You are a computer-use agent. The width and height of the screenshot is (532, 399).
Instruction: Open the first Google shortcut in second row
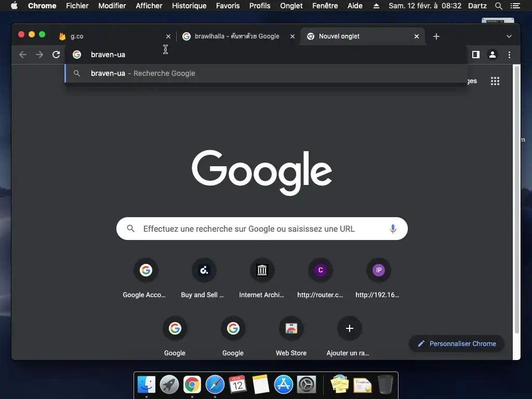[175, 337]
